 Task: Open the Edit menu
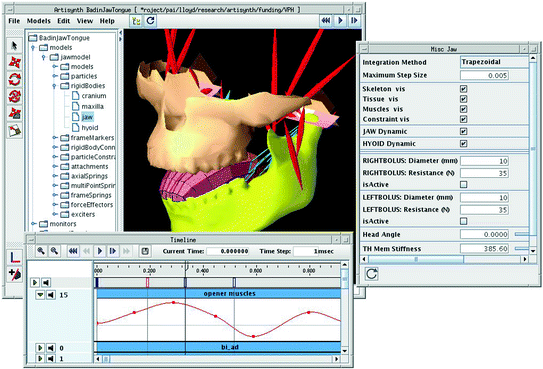(x=63, y=21)
